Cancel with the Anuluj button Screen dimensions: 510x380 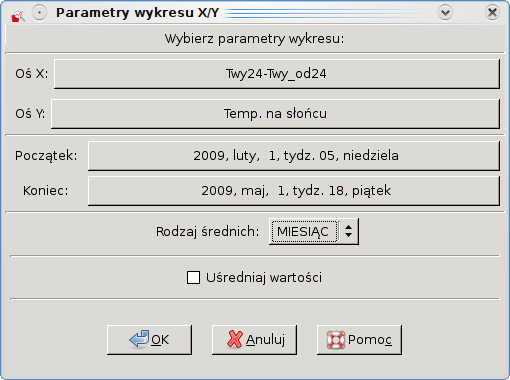[x=254, y=340]
